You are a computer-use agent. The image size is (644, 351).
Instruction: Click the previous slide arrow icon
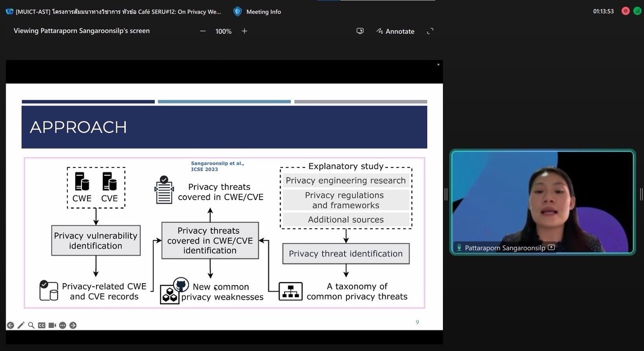[10, 325]
